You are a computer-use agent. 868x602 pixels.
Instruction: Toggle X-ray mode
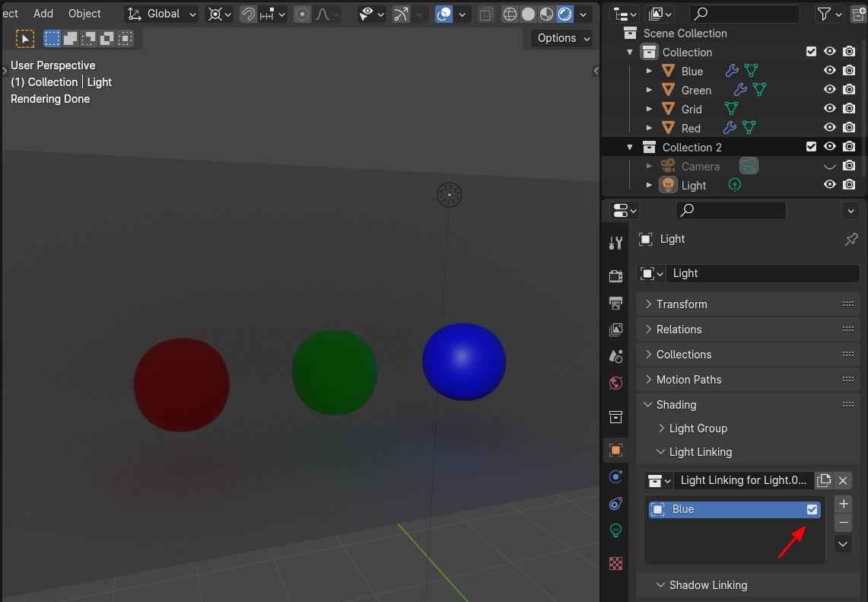[486, 14]
